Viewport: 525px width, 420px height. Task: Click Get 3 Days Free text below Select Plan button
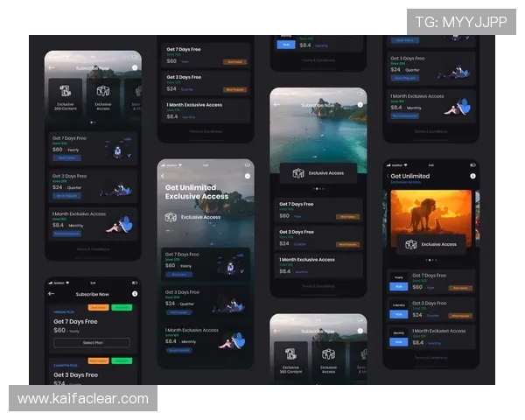[x=75, y=374]
